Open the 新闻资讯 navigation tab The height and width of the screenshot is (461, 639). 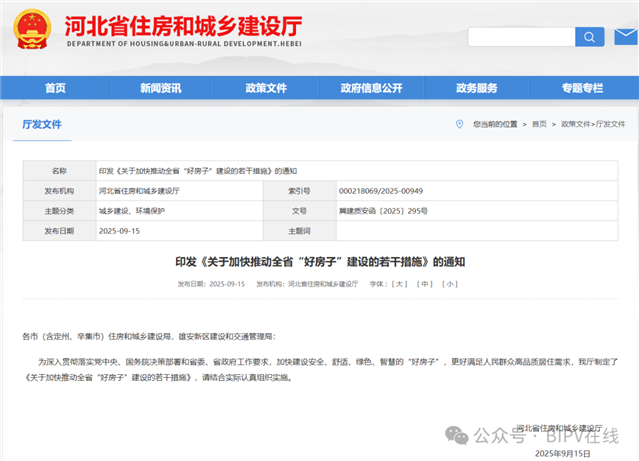click(160, 88)
